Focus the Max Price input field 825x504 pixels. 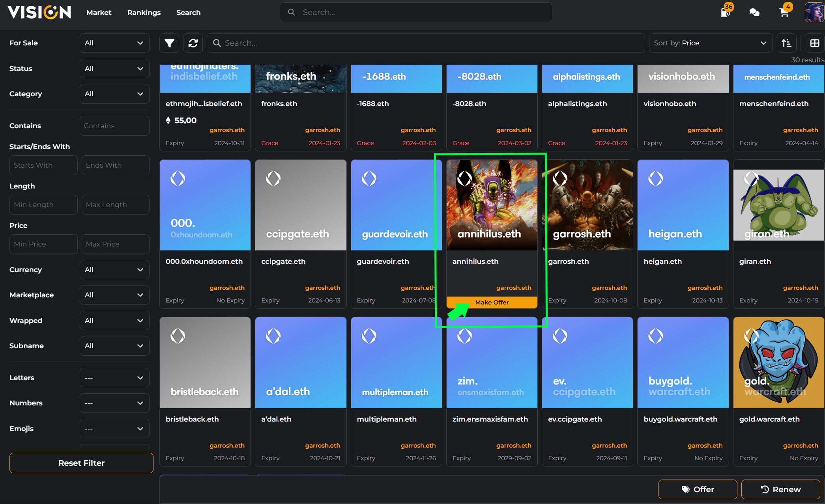[115, 244]
